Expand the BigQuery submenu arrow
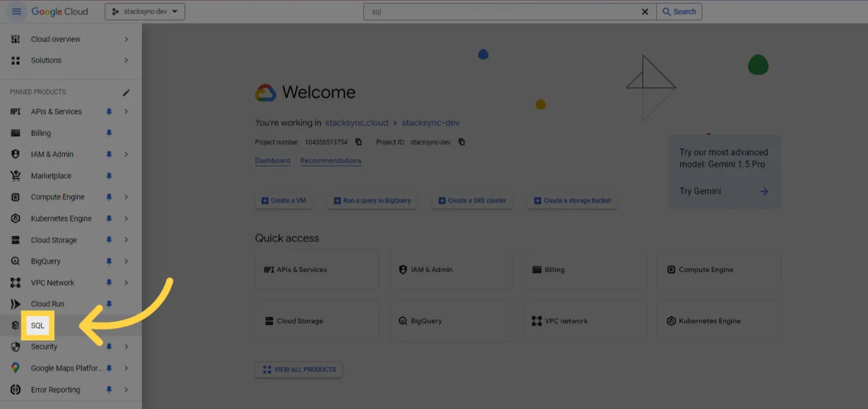Viewport: 868px width, 409px height. [x=126, y=261]
